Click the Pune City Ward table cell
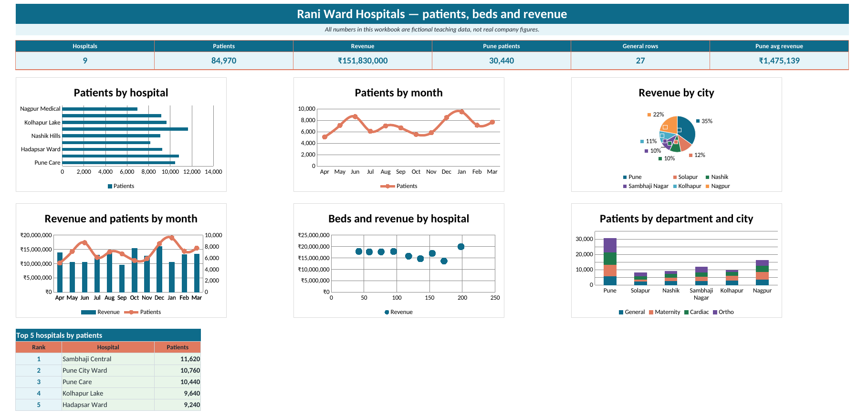The height and width of the screenshot is (418, 868). click(108, 370)
